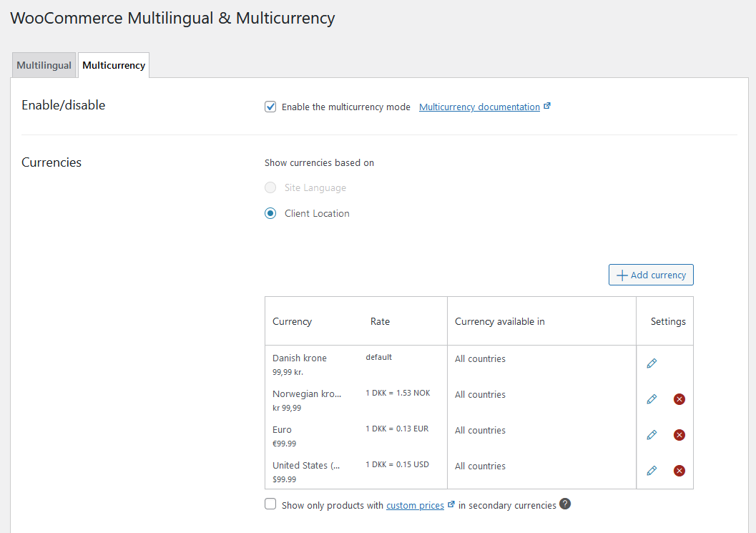Click the 99,99 kr. price format sample

288,372
